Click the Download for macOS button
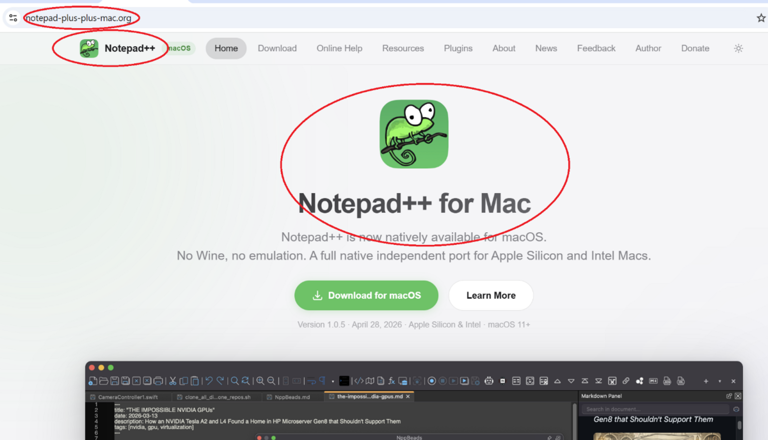The height and width of the screenshot is (440, 768). pyautogui.click(x=366, y=295)
